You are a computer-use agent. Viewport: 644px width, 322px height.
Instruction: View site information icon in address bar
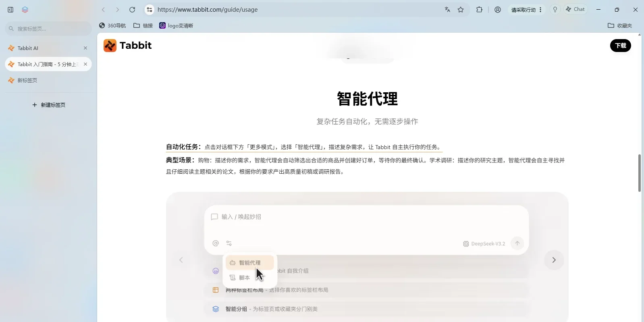pos(150,10)
